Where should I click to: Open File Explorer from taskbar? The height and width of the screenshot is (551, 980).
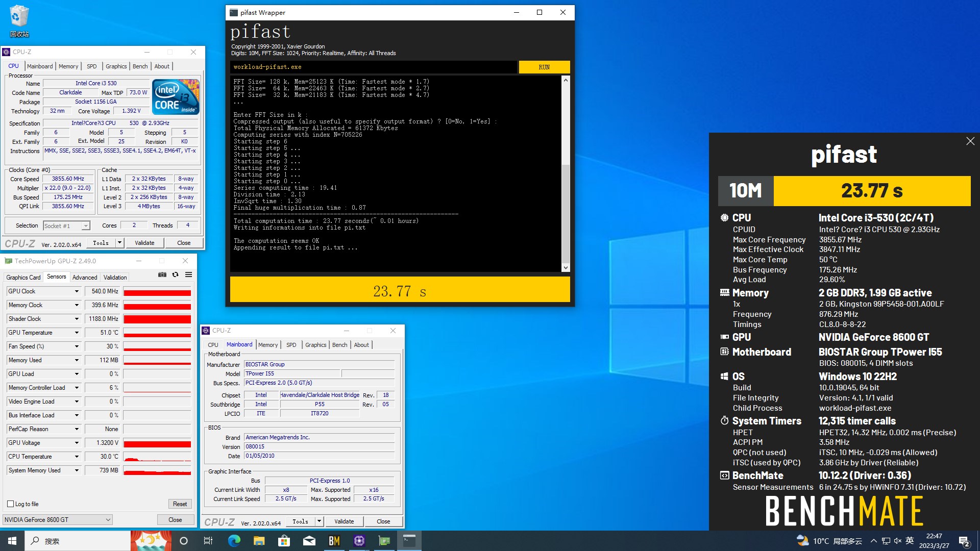259,541
